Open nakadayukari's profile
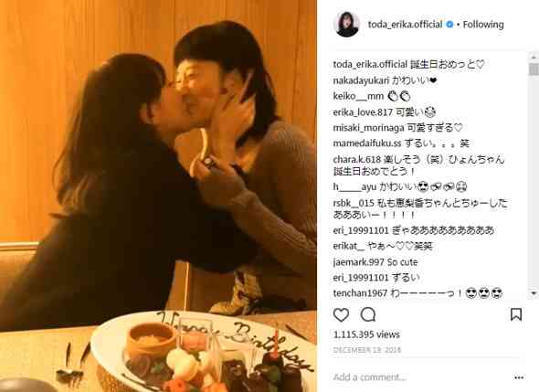 click(x=361, y=80)
